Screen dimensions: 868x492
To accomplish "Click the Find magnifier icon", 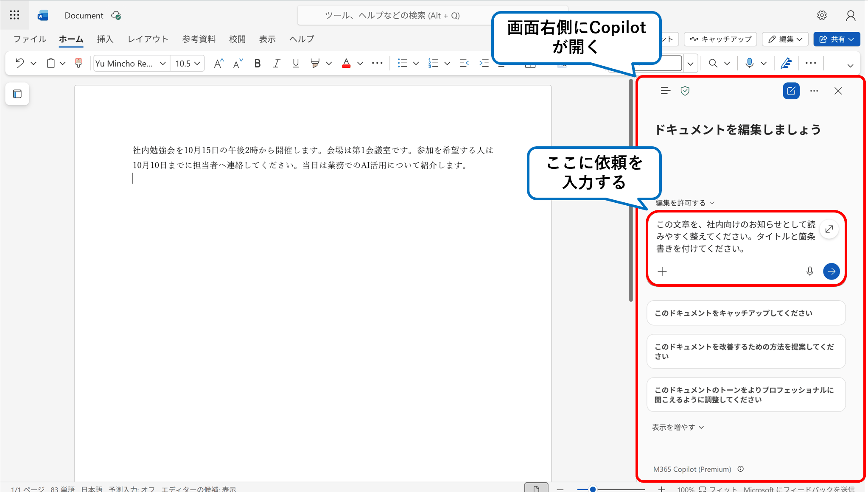I will coord(713,63).
